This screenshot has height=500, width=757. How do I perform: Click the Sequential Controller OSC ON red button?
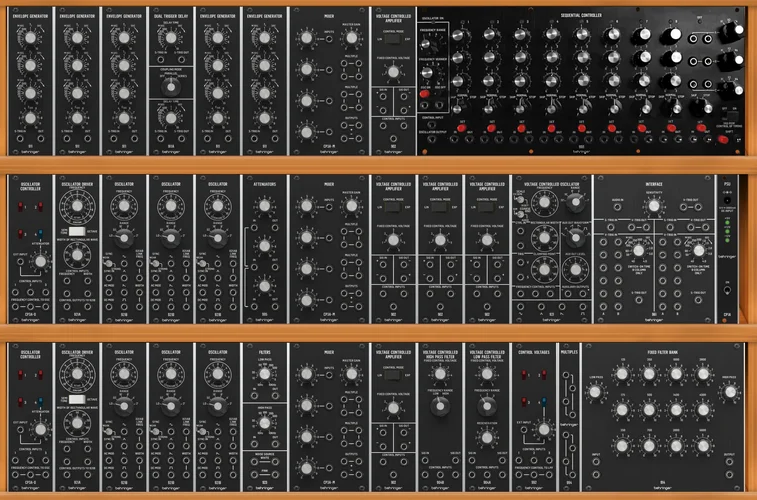pyautogui.click(x=424, y=93)
